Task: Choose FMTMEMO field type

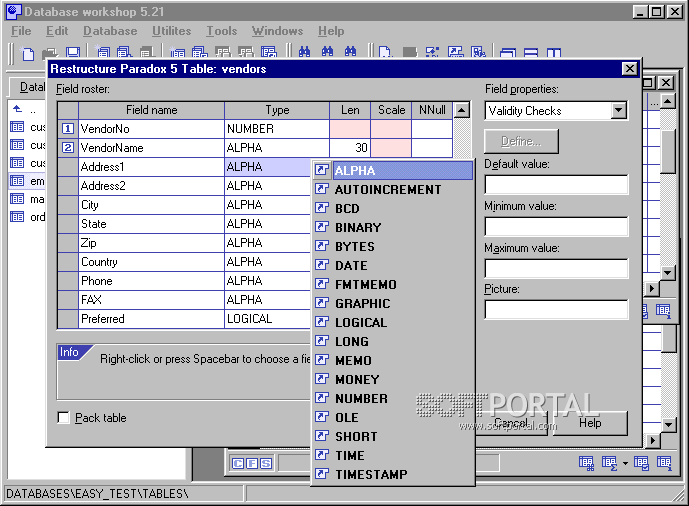Action: (x=393, y=285)
